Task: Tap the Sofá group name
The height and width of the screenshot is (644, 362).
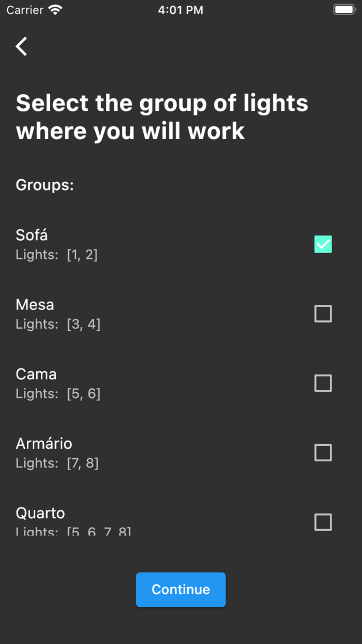Action: [32, 236]
